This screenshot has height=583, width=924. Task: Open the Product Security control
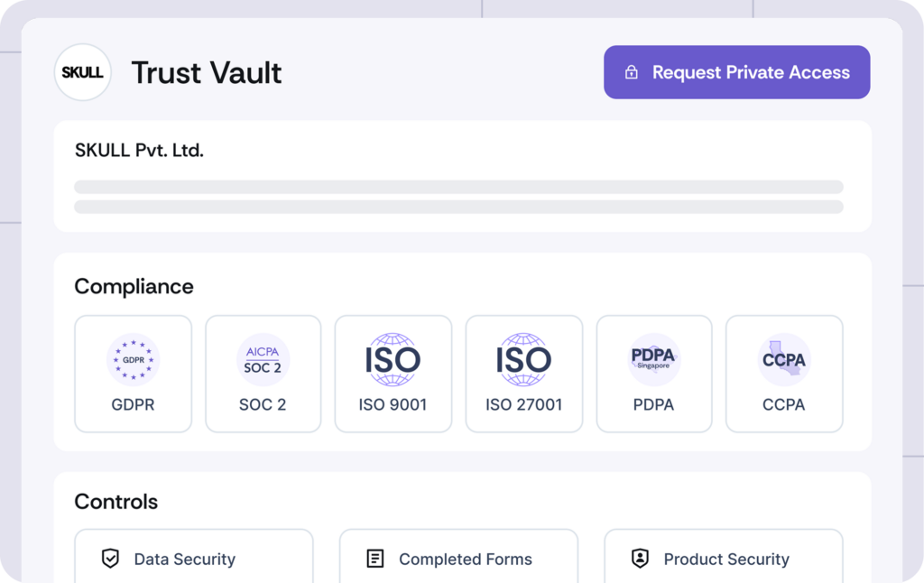click(x=724, y=556)
